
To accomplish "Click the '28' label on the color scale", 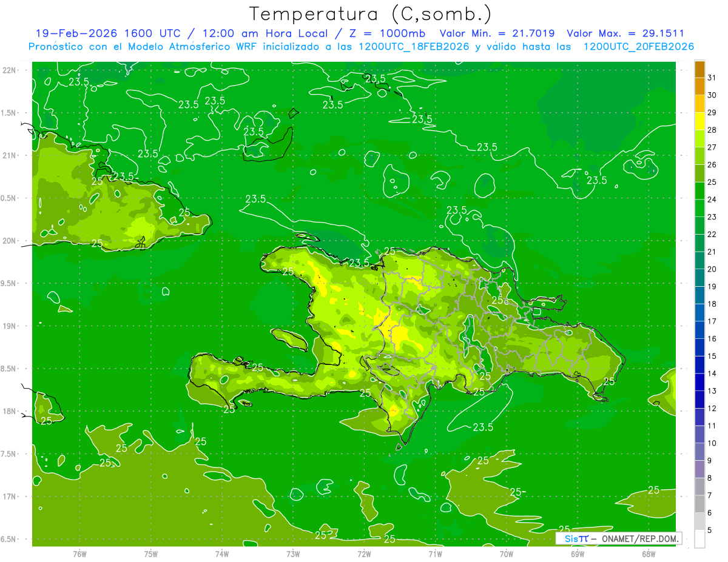I will pos(712,130).
